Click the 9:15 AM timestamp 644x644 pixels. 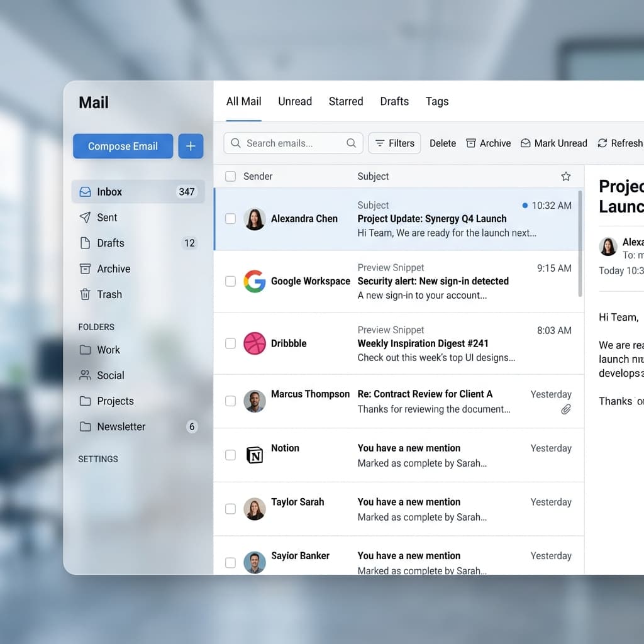click(x=554, y=268)
